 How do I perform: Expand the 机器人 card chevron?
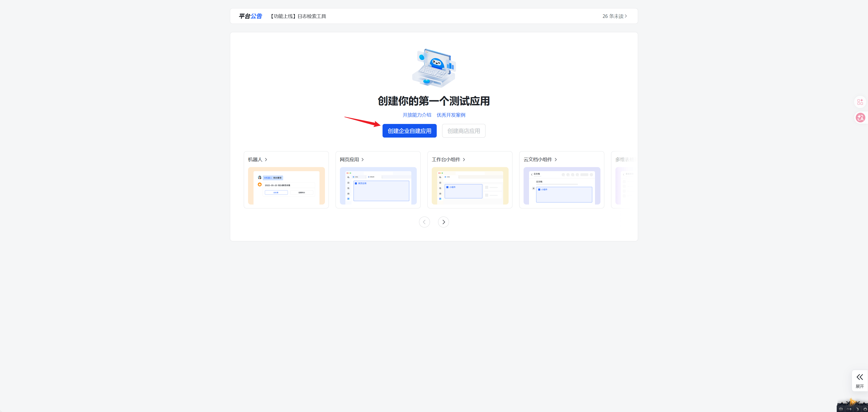click(x=266, y=160)
